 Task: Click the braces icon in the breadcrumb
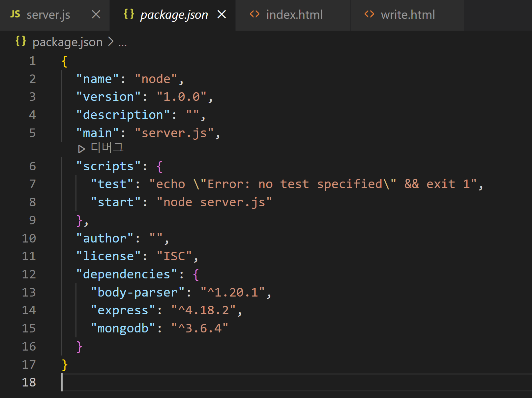[21, 41]
